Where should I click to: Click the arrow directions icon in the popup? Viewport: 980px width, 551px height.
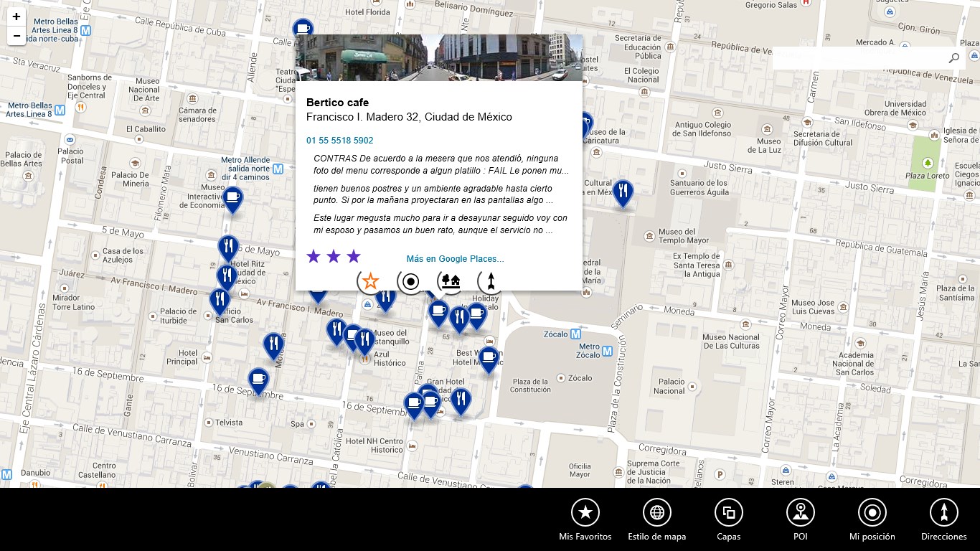pos(491,281)
